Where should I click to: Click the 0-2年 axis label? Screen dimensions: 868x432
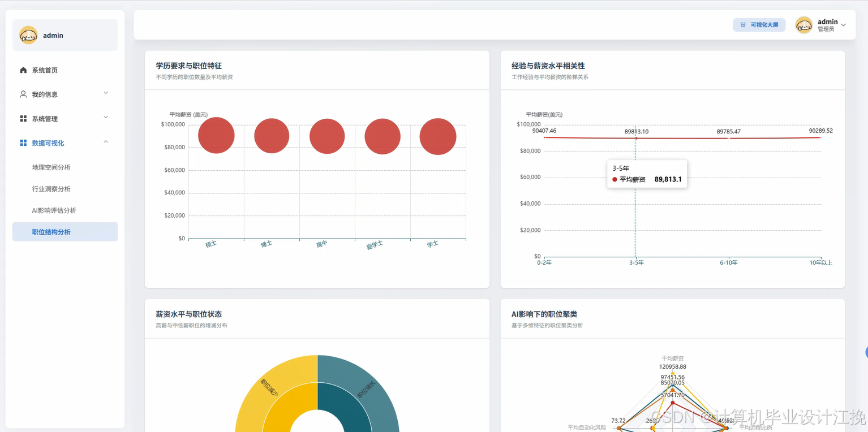(544, 262)
